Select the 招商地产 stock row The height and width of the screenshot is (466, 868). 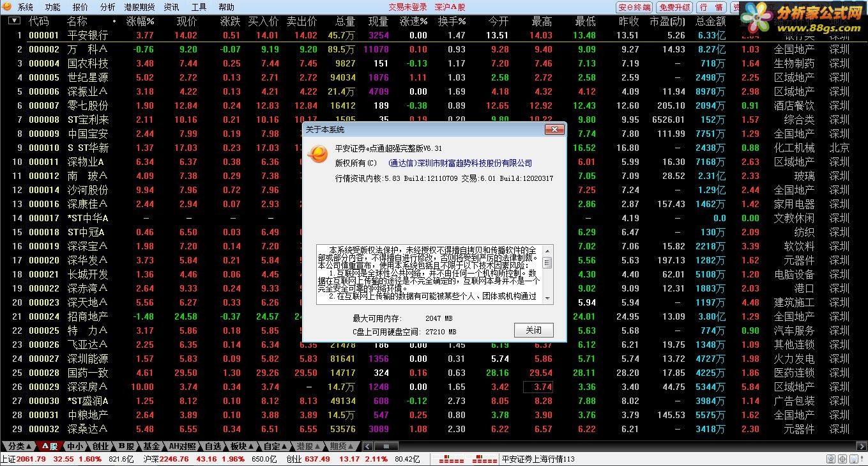pyautogui.click(x=434, y=316)
